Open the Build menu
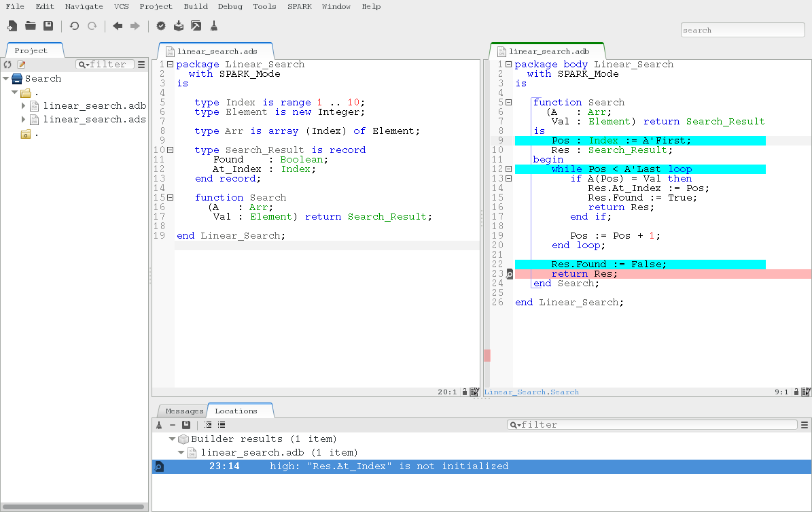The height and width of the screenshot is (512, 812). [x=196, y=6]
